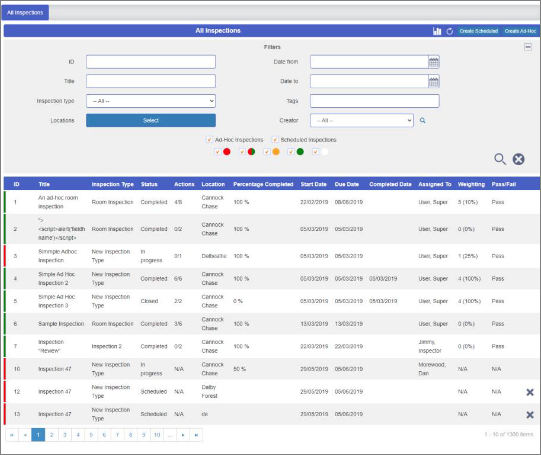
Task: Click the magnifier next to Creator
Action: coord(422,120)
